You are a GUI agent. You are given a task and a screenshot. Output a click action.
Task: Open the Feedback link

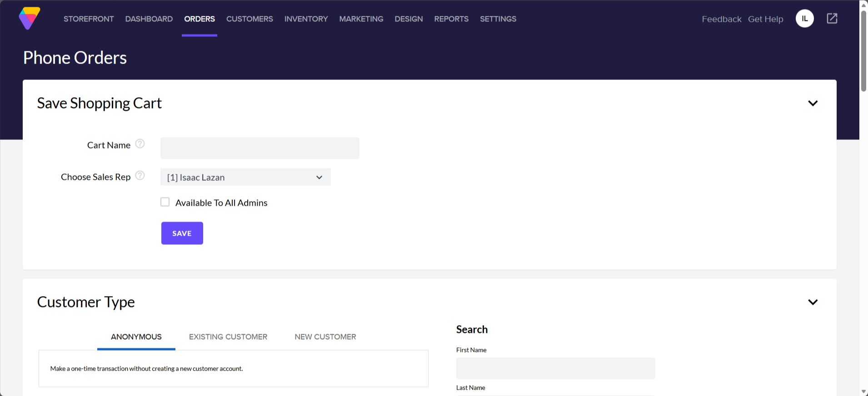722,19
